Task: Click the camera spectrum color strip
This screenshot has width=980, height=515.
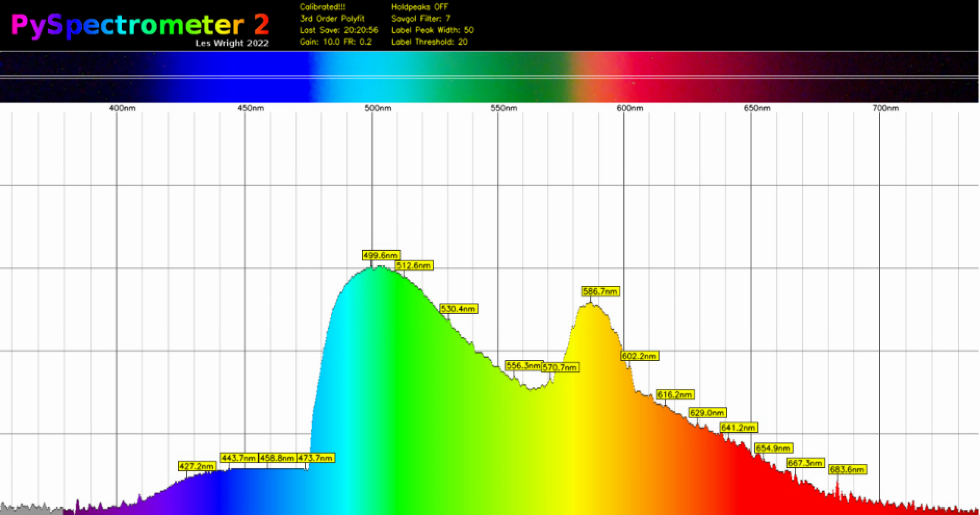Action: coord(489,77)
